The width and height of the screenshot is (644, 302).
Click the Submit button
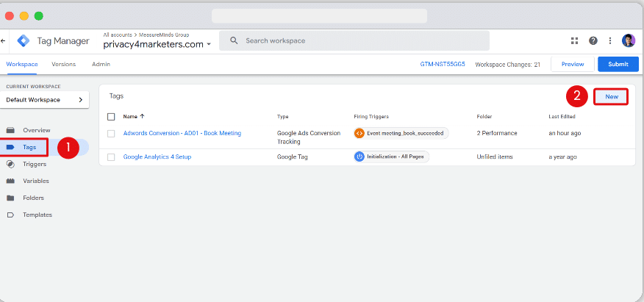618,65
